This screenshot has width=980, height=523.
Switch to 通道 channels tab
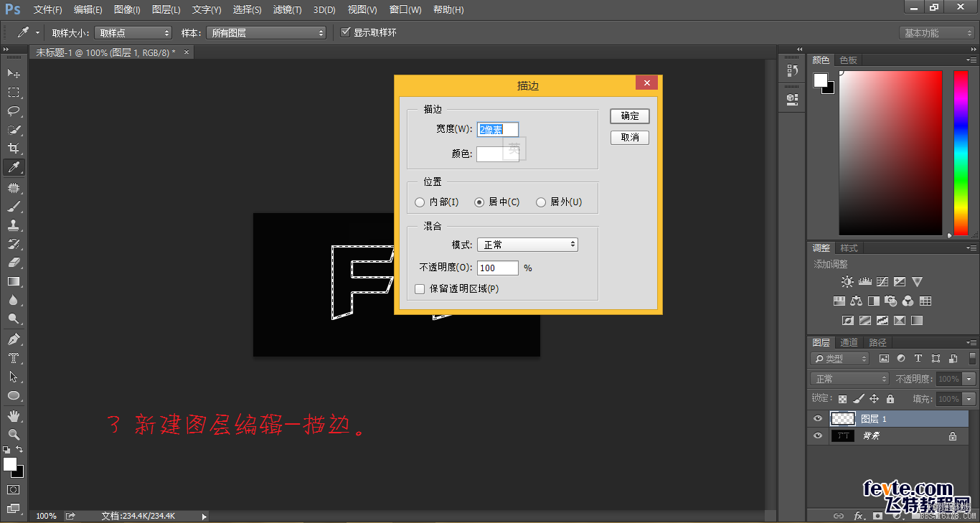tap(849, 343)
